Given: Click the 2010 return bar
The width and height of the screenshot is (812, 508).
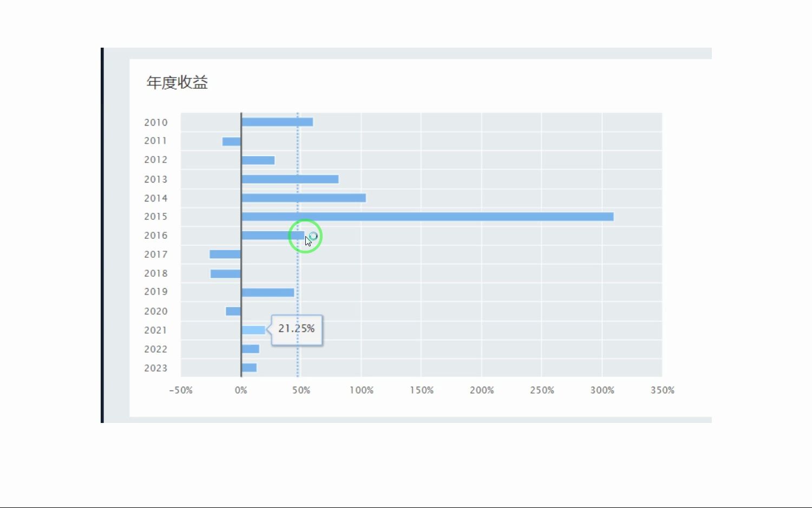Looking at the screenshot, I should click(277, 122).
